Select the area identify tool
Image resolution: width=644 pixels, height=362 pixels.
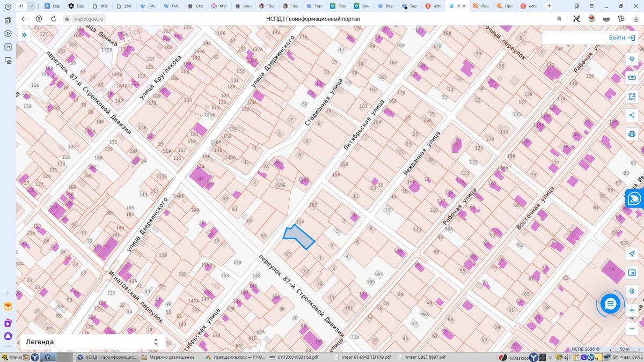point(632,97)
